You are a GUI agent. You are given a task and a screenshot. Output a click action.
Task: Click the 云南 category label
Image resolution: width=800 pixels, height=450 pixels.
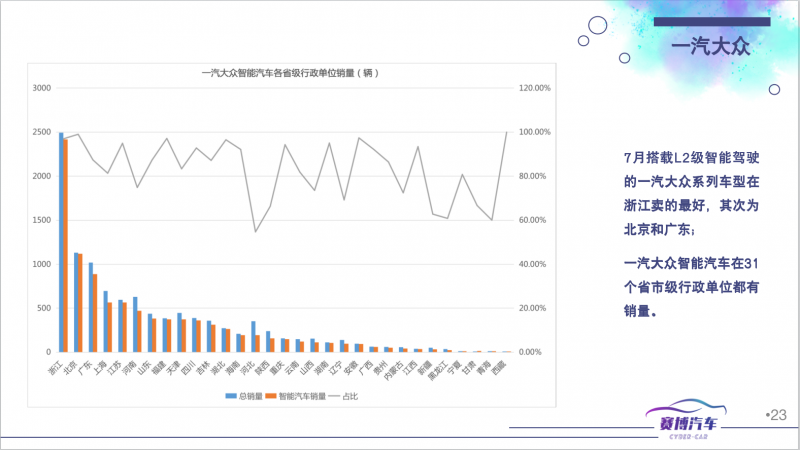click(292, 367)
